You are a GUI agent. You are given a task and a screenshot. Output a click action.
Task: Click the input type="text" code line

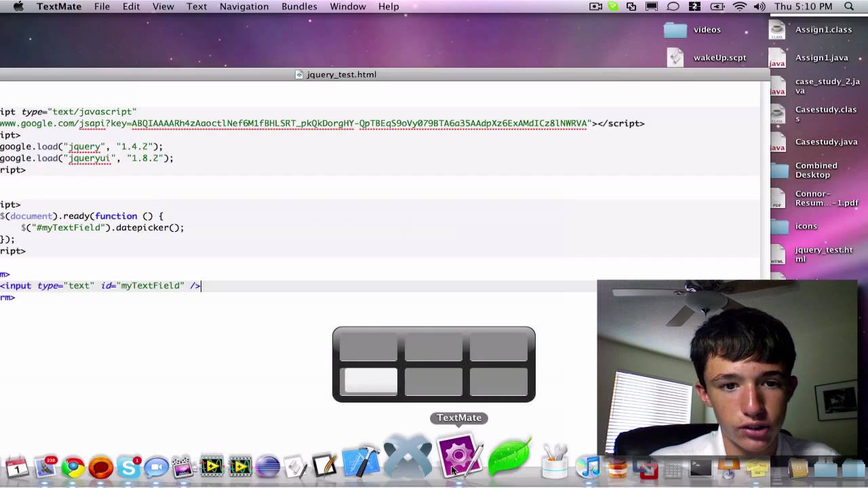click(100, 286)
